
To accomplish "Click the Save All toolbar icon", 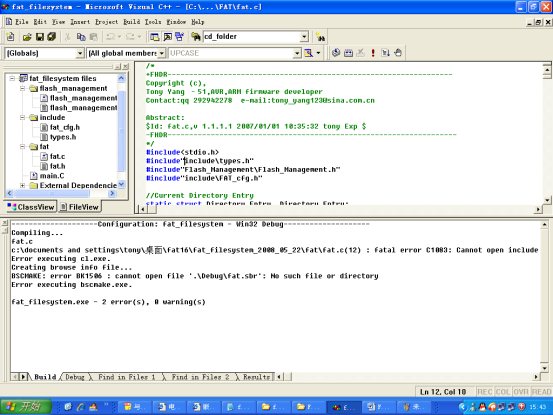I will tap(52, 37).
